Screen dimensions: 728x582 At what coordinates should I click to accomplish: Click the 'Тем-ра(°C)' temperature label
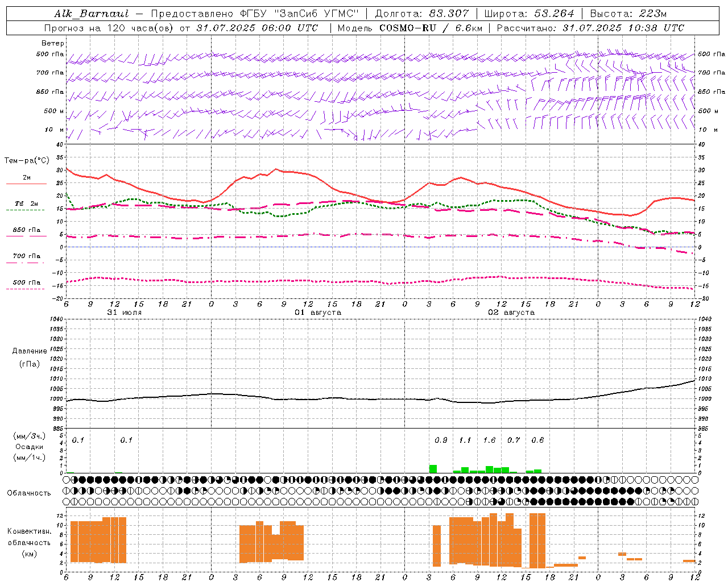(27, 161)
